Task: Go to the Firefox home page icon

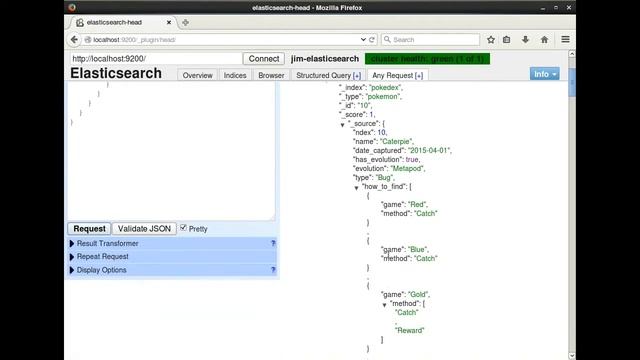Action: [544, 40]
